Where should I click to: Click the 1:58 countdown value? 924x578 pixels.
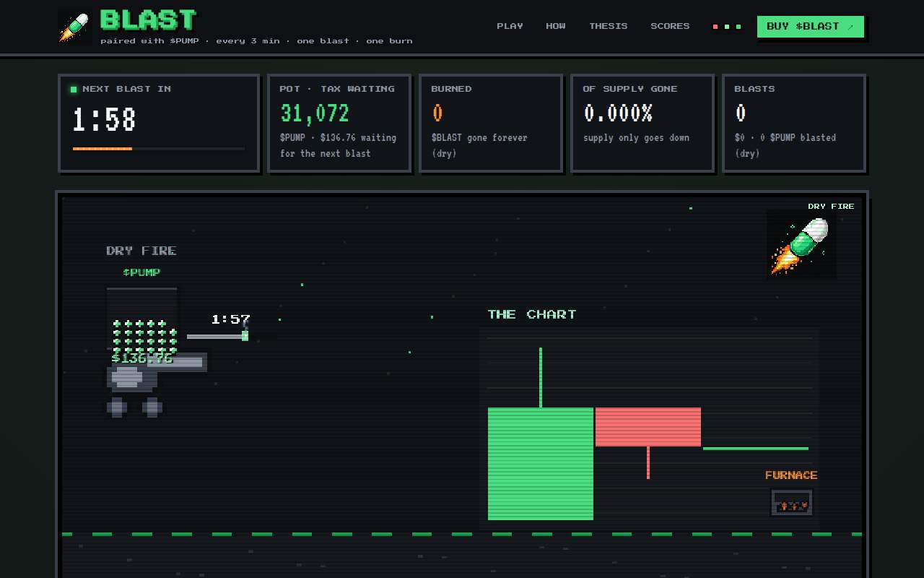[x=105, y=119]
